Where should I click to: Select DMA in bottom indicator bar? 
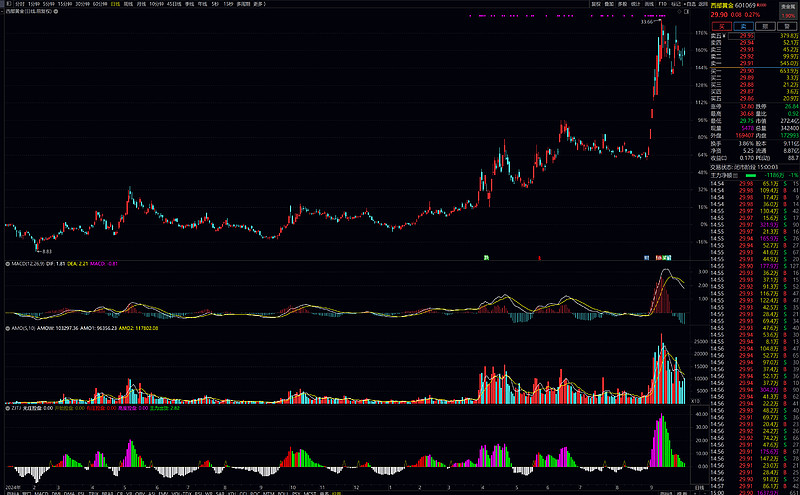tap(69, 492)
